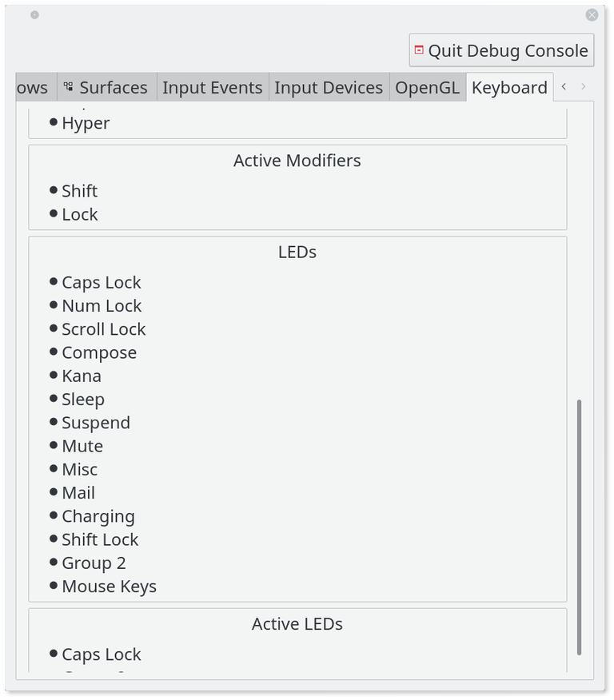Click the window menu dot in title bar

pos(34,15)
